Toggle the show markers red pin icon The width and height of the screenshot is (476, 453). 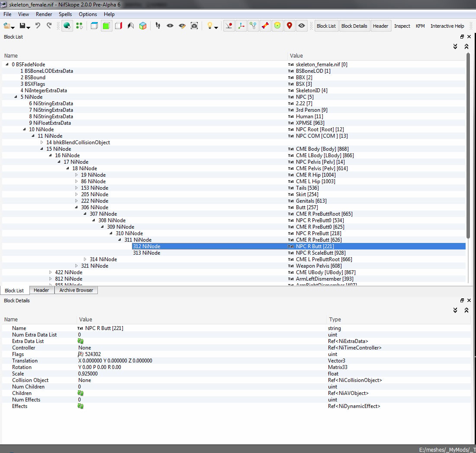(x=289, y=26)
